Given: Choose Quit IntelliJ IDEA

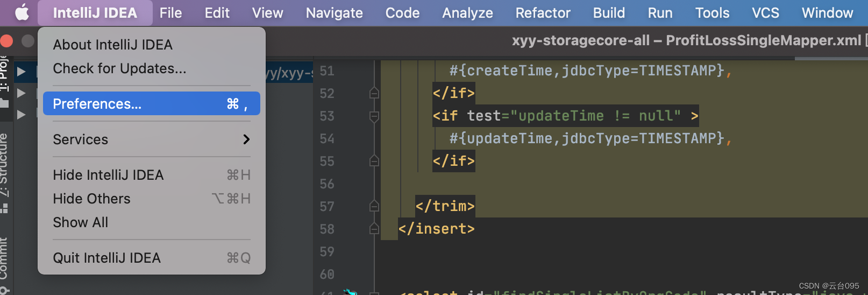Looking at the screenshot, I should [x=152, y=258].
